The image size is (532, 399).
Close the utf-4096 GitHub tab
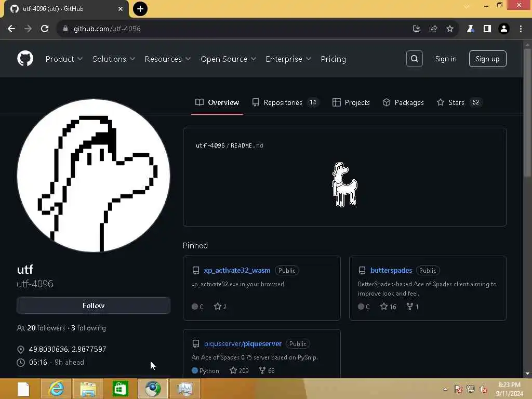pyautogui.click(x=121, y=9)
